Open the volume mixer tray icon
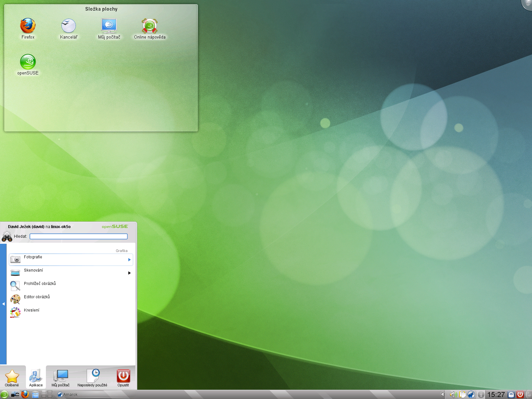 coord(453,395)
